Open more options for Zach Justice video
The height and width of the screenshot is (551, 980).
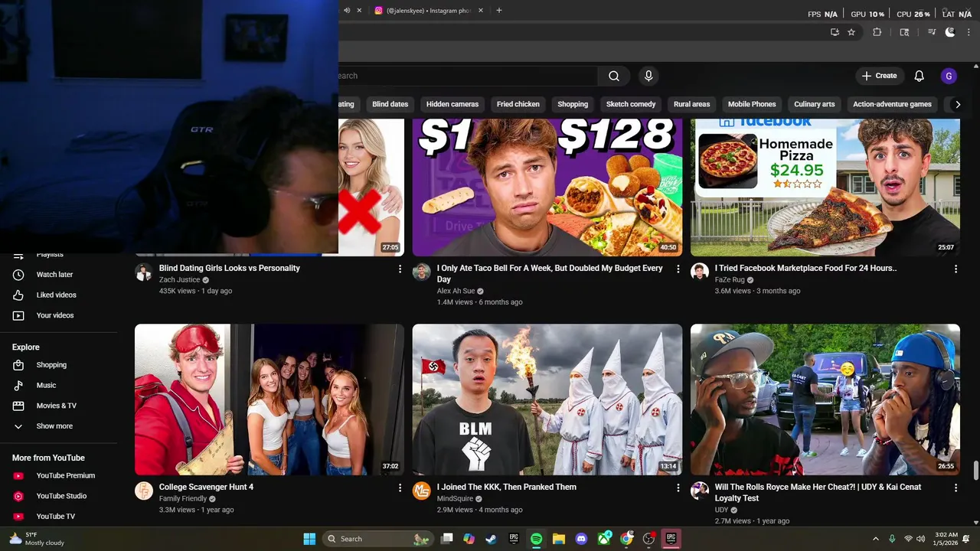tap(400, 269)
